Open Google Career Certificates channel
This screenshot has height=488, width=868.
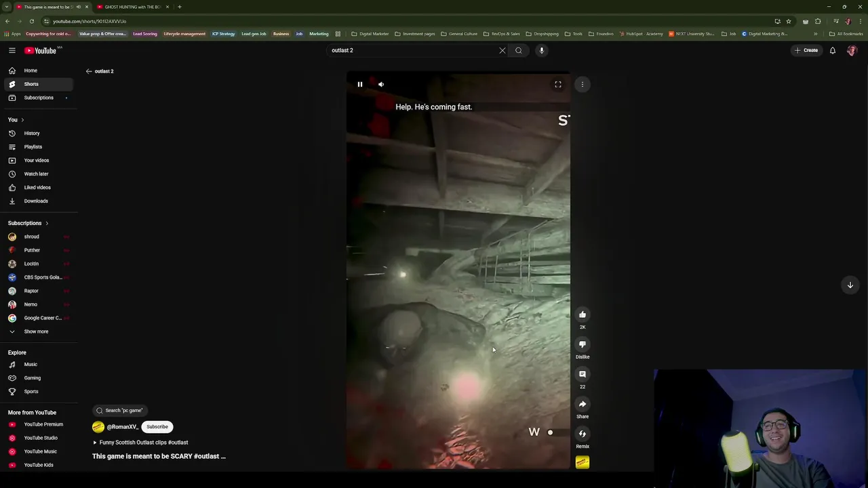[x=39, y=318]
